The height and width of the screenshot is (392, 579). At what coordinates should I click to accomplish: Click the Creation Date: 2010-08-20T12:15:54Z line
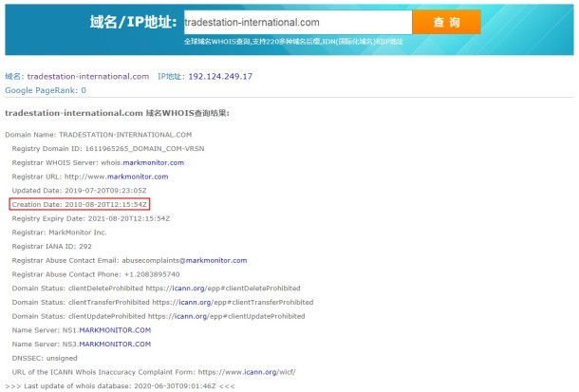[x=80, y=204]
